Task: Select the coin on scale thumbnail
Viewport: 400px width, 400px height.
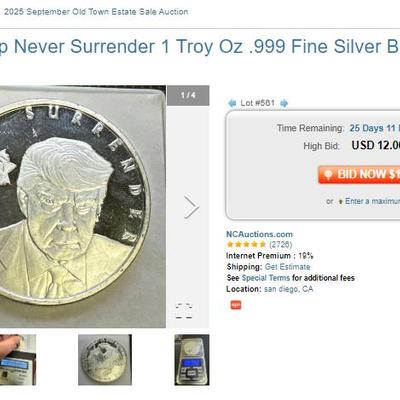Action: coord(192,360)
